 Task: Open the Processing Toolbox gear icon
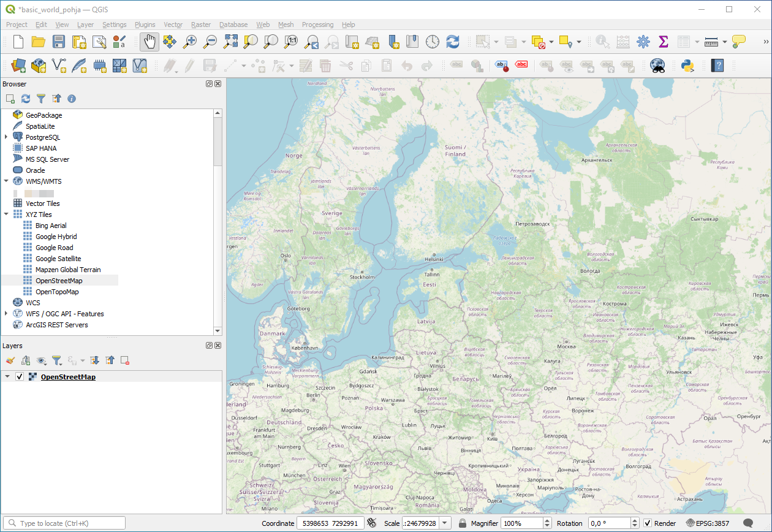tap(643, 42)
